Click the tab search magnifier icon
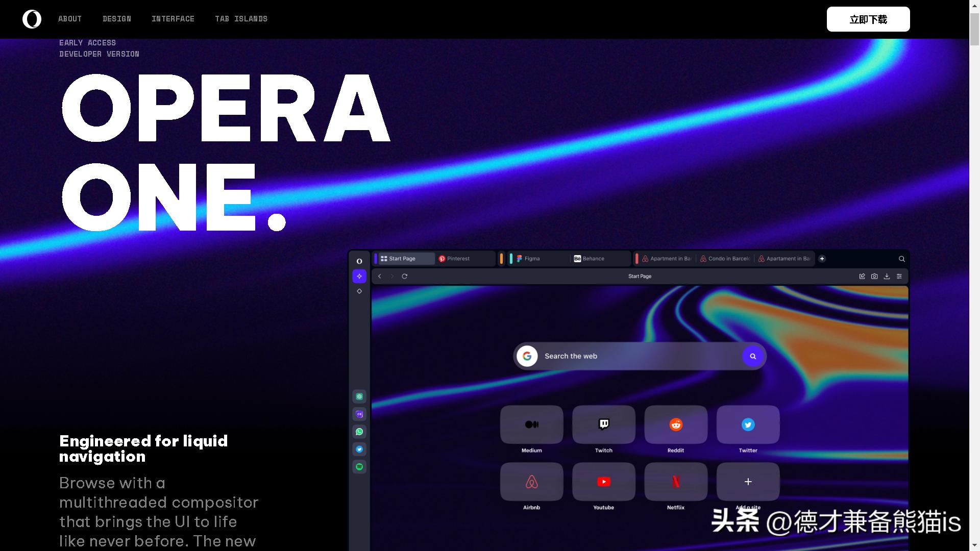The height and width of the screenshot is (551, 980). (x=902, y=259)
